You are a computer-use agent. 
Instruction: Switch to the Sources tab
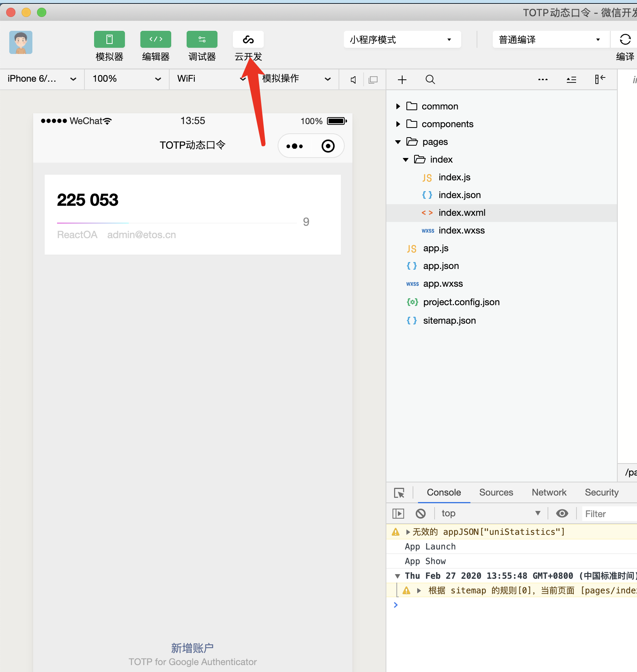click(496, 492)
